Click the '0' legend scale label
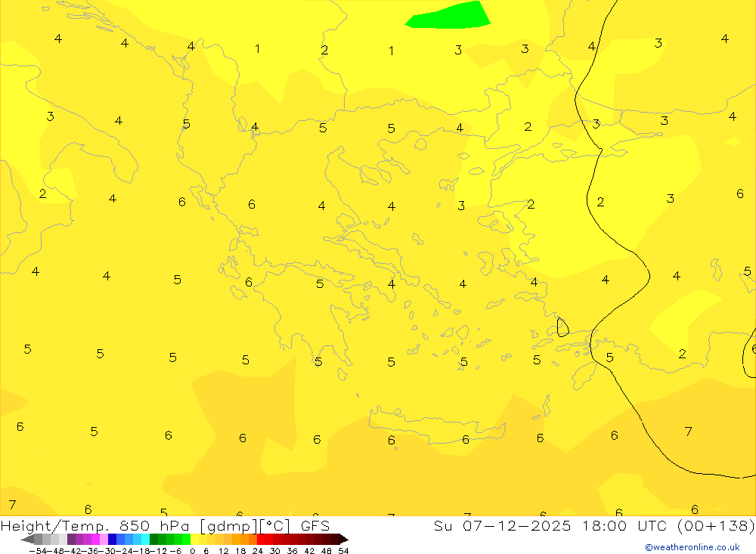 click(192, 551)
